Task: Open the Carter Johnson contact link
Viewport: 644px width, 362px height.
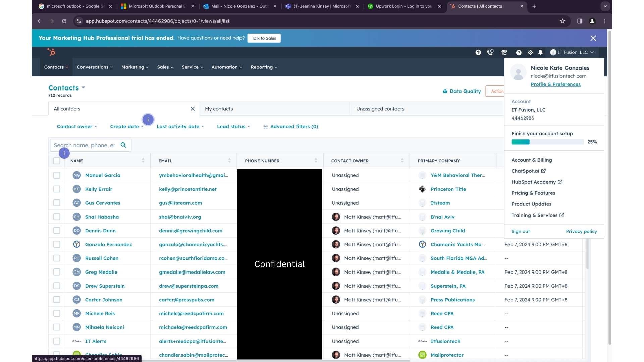Action: click(x=104, y=300)
